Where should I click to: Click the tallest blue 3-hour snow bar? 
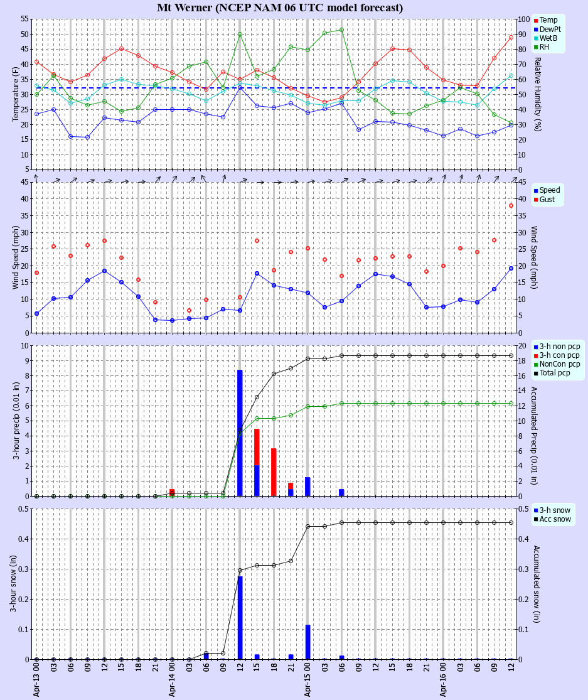click(x=240, y=618)
